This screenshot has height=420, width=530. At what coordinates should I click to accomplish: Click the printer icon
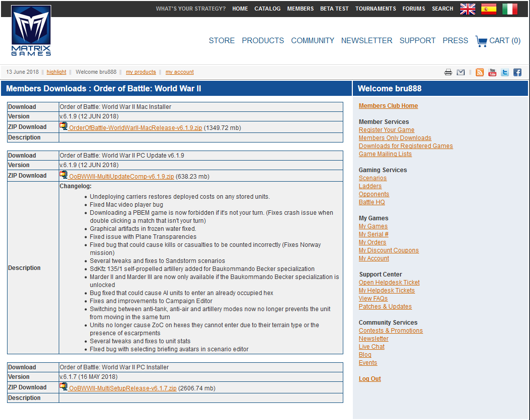[x=448, y=72]
